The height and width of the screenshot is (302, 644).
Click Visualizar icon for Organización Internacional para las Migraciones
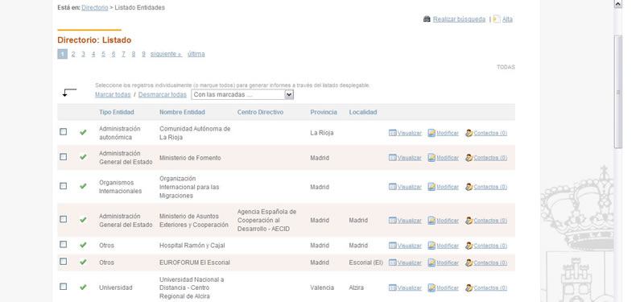pos(393,187)
